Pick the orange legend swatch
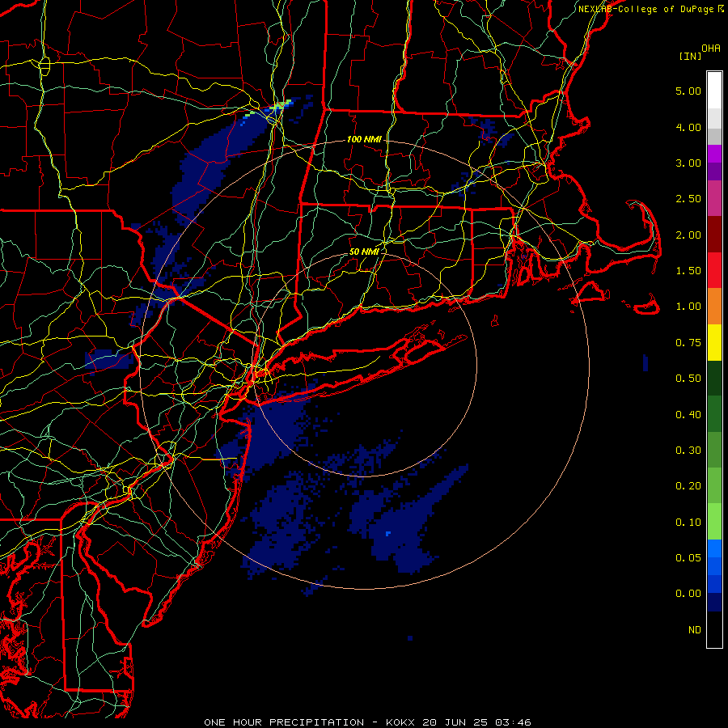This screenshot has width=728, height=728. (714, 307)
